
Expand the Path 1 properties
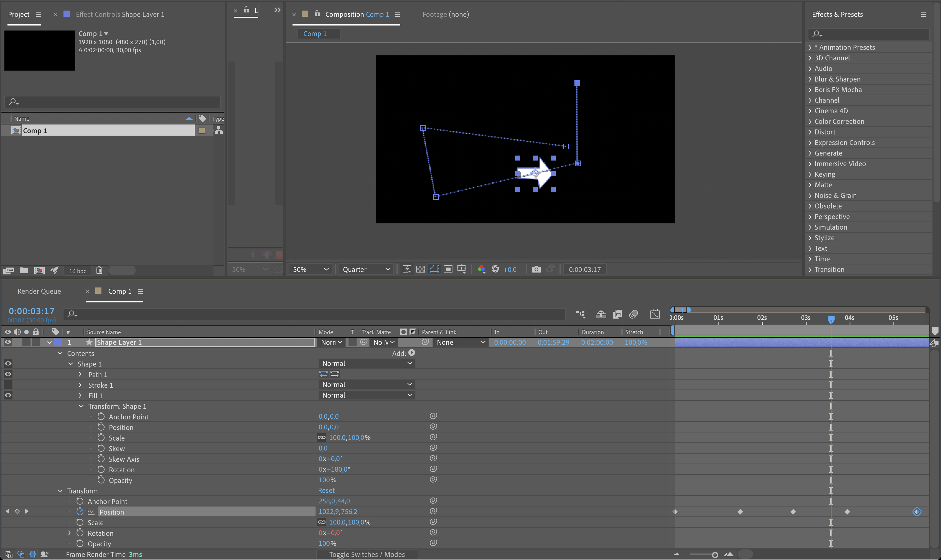(80, 374)
